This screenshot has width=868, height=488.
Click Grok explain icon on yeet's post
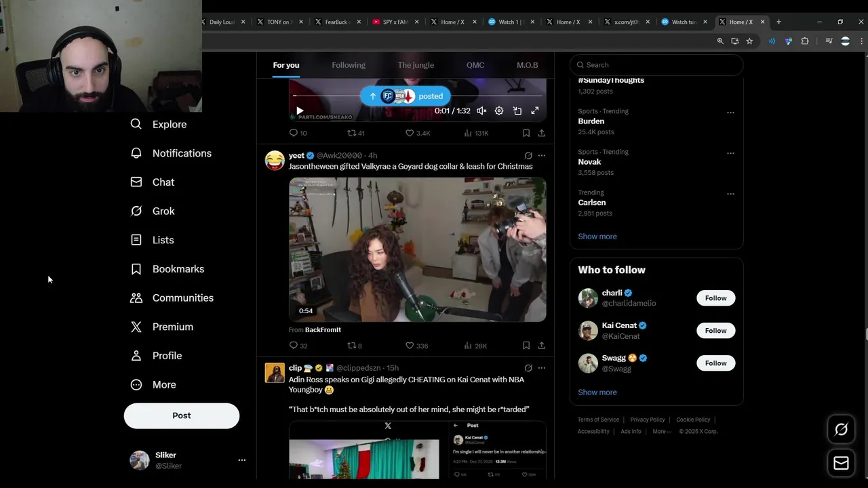coord(528,155)
